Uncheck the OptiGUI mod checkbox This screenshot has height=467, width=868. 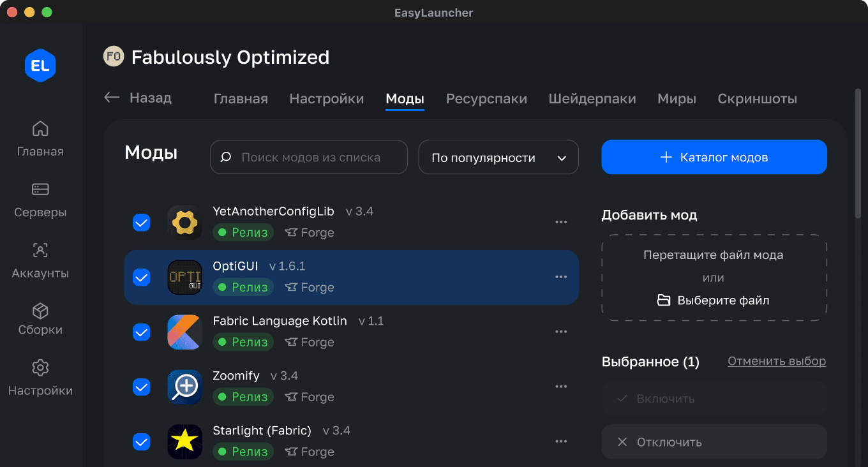[141, 277]
